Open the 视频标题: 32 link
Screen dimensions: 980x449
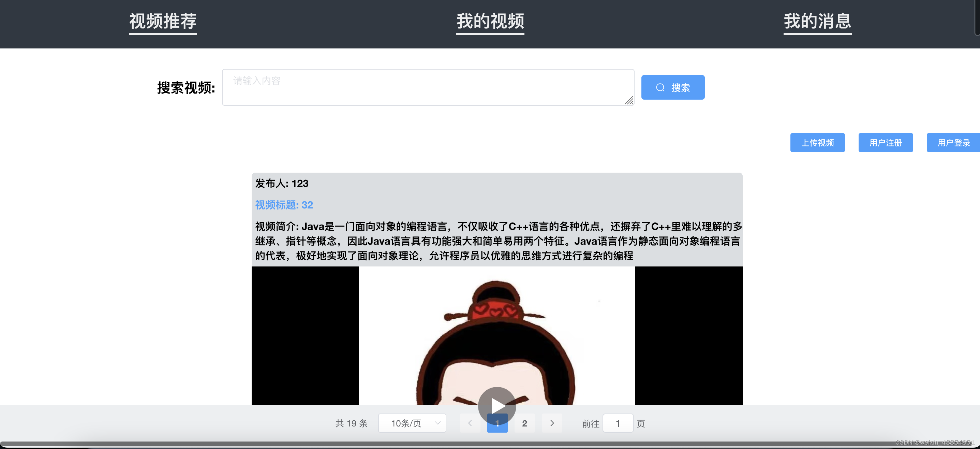click(x=284, y=205)
